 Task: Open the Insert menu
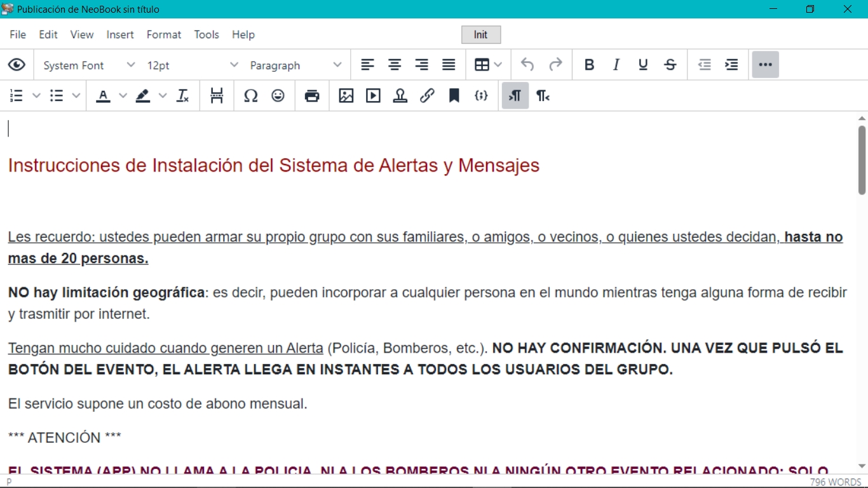(120, 34)
